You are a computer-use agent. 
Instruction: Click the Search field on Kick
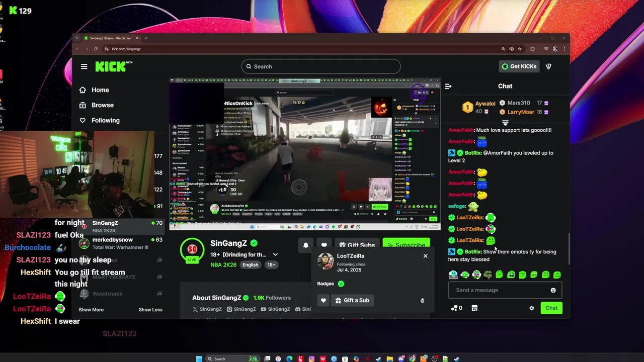coord(321,66)
